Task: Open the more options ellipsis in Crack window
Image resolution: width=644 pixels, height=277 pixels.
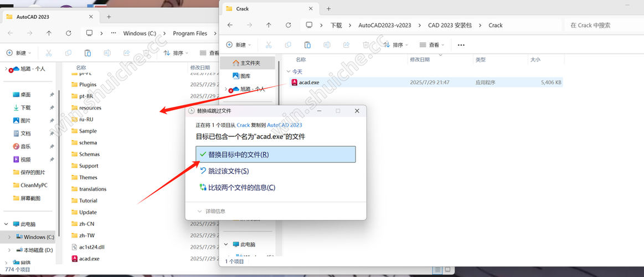Action: click(461, 45)
